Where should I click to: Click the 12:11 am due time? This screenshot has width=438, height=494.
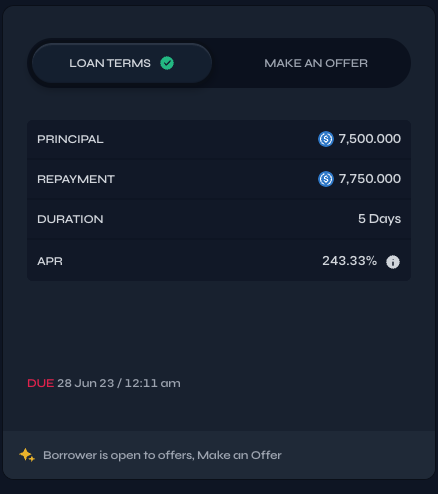153,383
